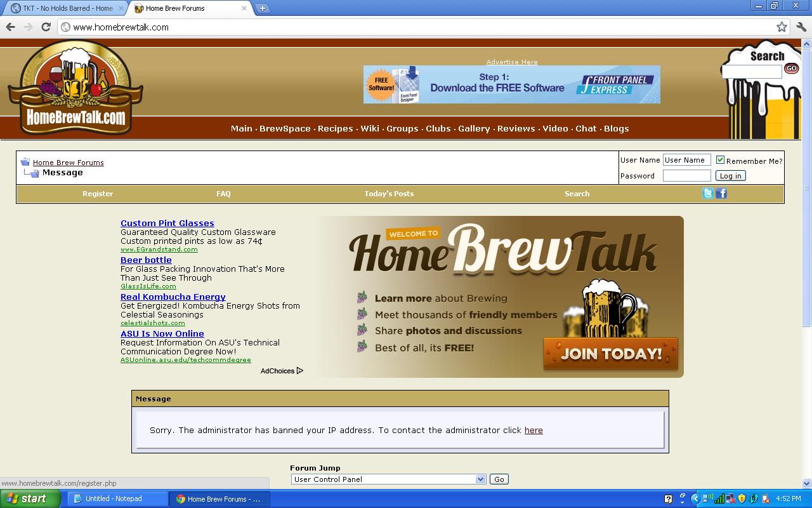The image size is (812, 508).
Task: Open the Real Kombucha Energy ad link
Action: (173, 297)
